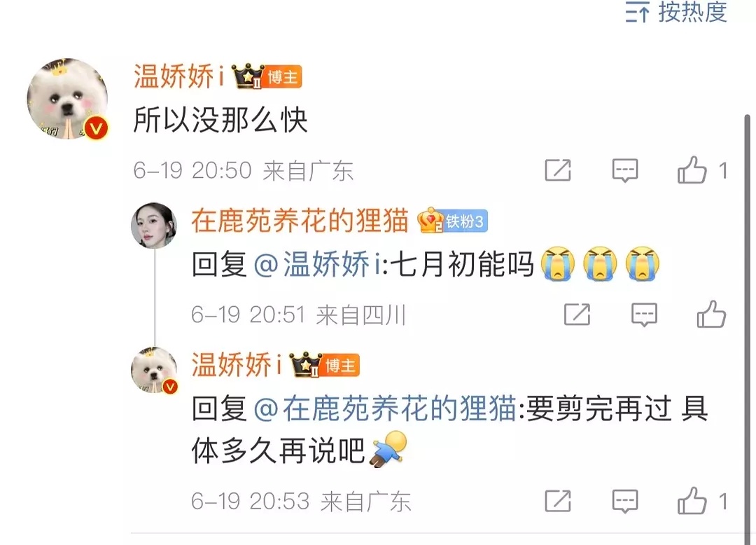Tap the repost icon on the 20:50 comment
756x545 pixels.
pos(558,170)
